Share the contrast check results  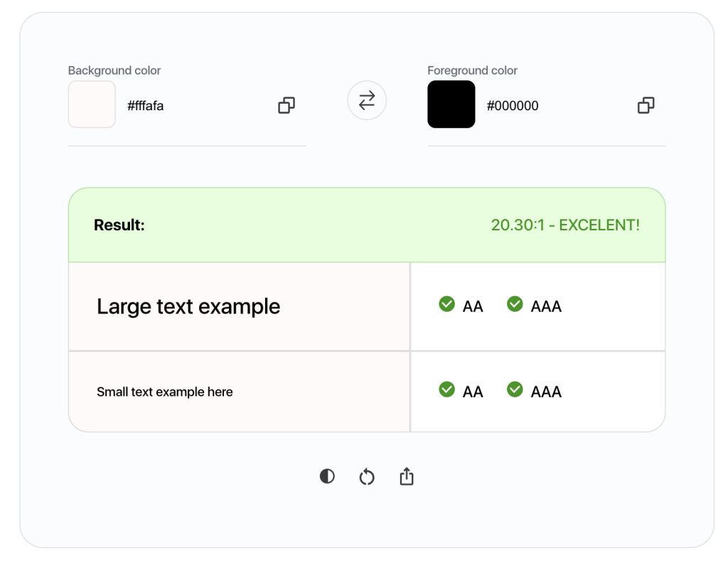[x=406, y=476]
